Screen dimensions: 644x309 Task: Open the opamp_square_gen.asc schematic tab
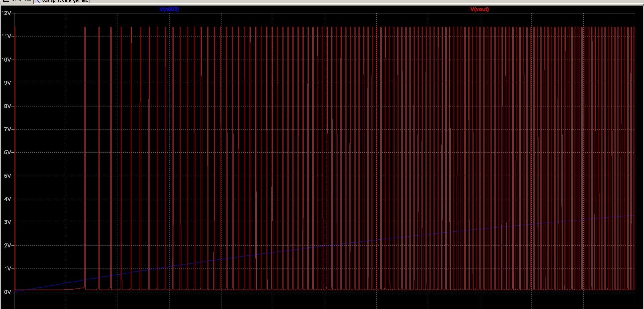62,1
